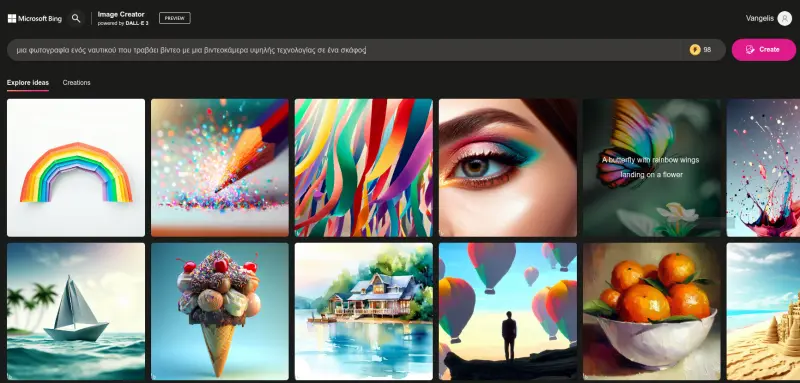Open the Vangelis profile avatar icon
This screenshot has height=383, width=800.
pos(784,18)
